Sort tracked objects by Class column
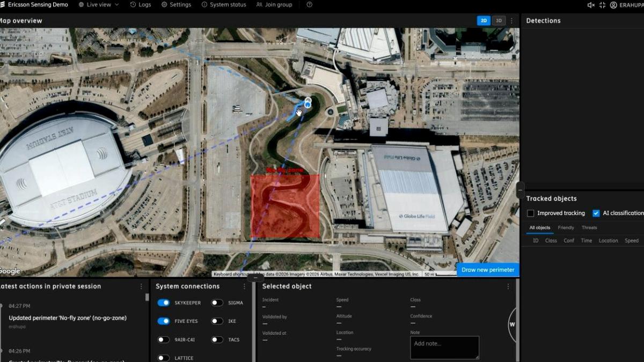This screenshot has width=644, height=362. coord(551,241)
